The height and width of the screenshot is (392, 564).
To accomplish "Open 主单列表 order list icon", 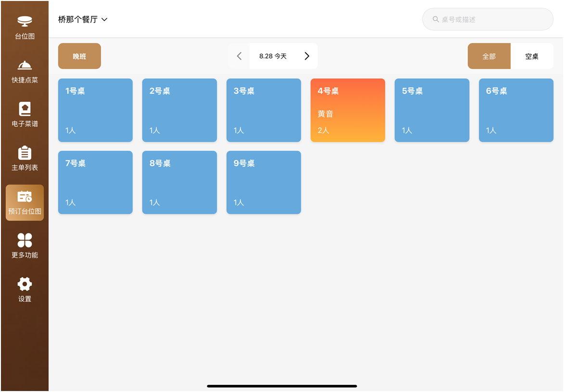I will click(x=25, y=153).
